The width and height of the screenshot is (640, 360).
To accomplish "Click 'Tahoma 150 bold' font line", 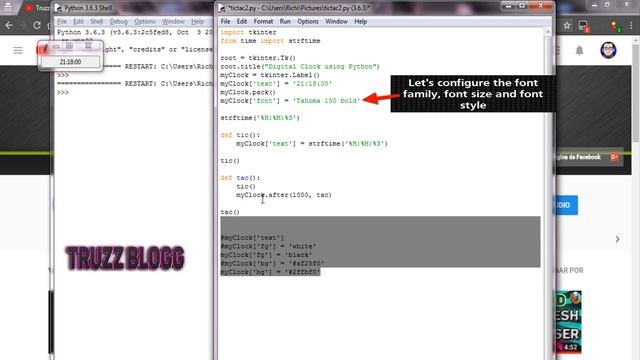I will click(290, 101).
